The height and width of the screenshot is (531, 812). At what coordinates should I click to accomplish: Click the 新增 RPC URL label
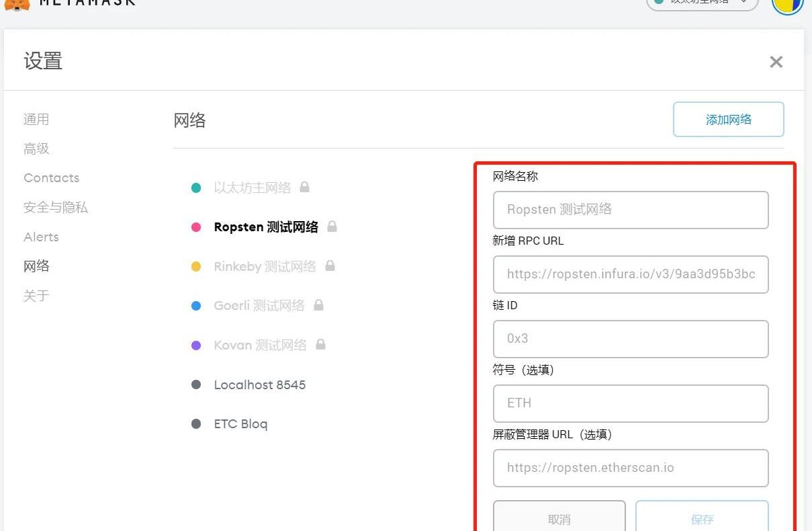[x=528, y=241]
